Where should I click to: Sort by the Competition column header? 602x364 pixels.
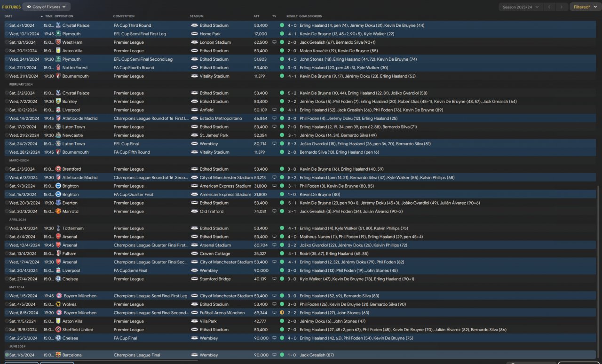coord(124,16)
